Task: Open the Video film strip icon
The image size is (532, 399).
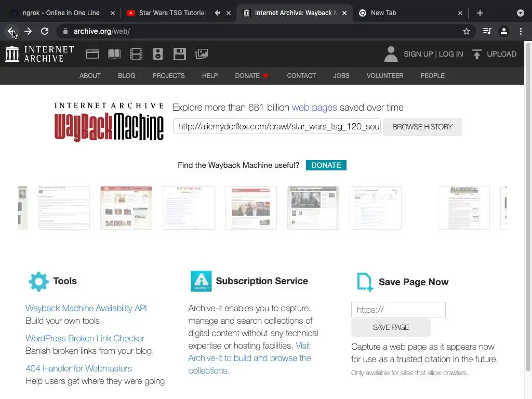Action: [x=136, y=54]
